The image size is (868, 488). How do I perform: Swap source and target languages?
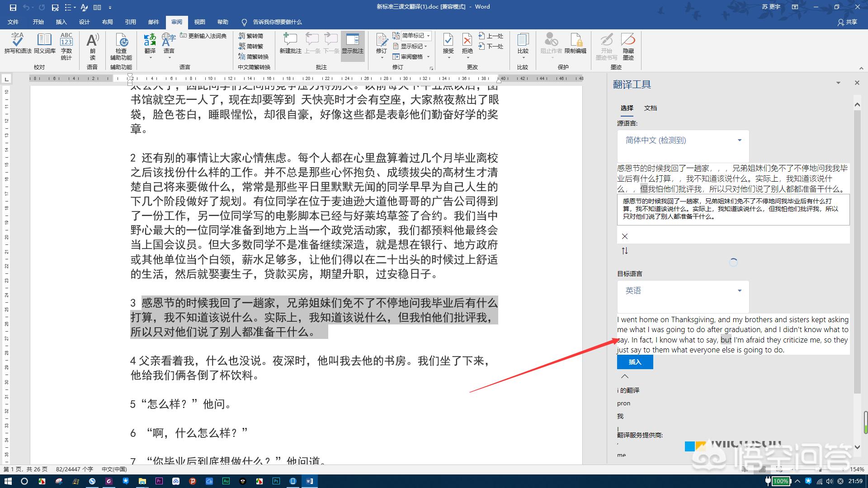coord(625,251)
